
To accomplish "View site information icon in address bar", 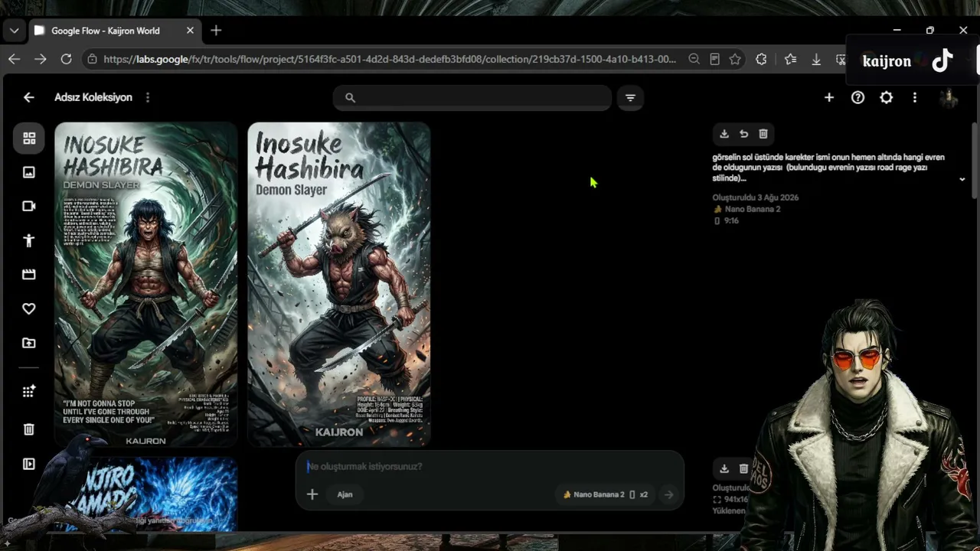I will click(x=92, y=59).
